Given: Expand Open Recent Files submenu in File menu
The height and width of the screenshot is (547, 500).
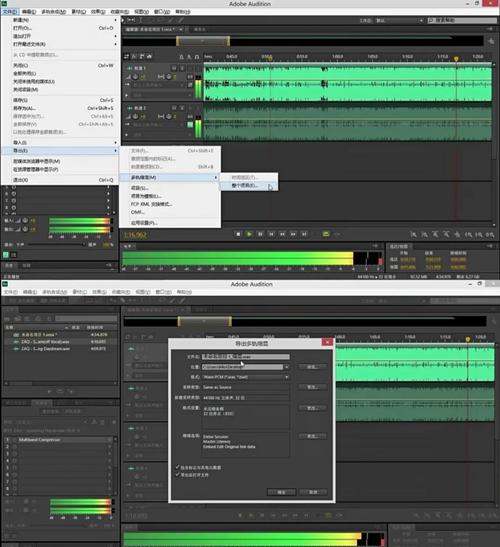Looking at the screenshot, I should (115, 44).
